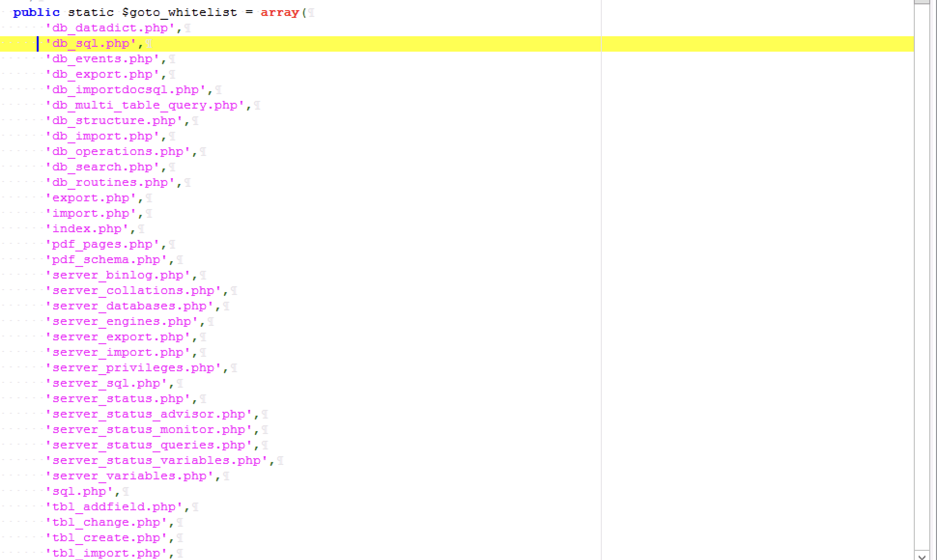The width and height of the screenshot is (937, 560).
Task: Click 'db_multi_table_query.php' string
Action: click(x=145, y=105)
